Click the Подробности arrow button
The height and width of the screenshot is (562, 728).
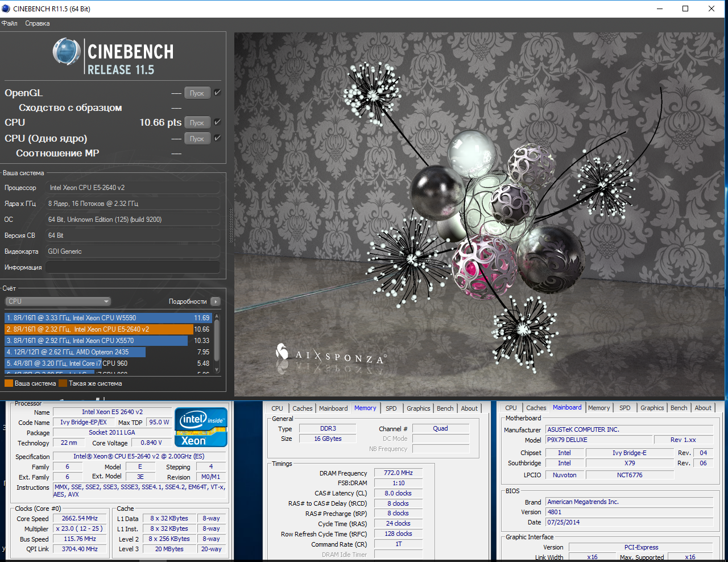(x=216, y=301)
